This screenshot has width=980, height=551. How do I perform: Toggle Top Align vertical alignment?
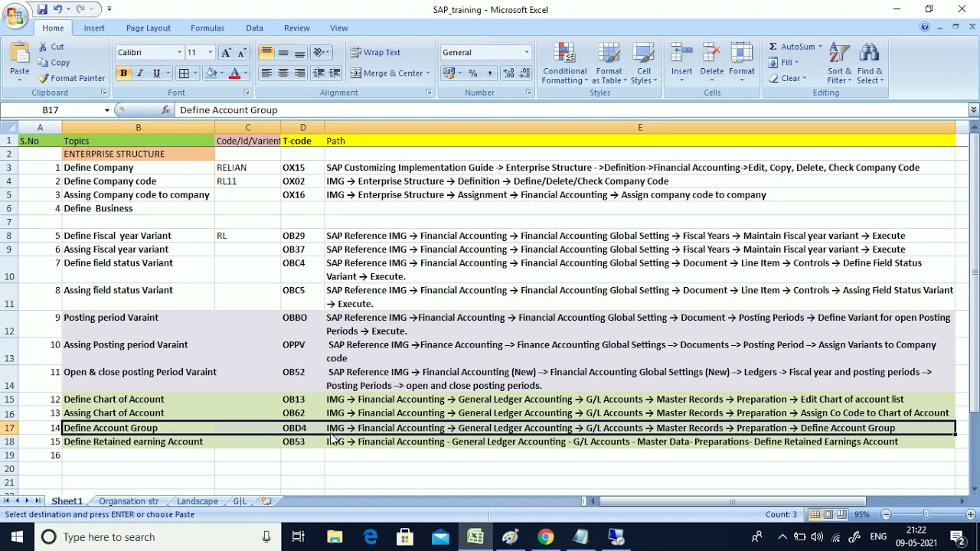[x=266, y=52]
